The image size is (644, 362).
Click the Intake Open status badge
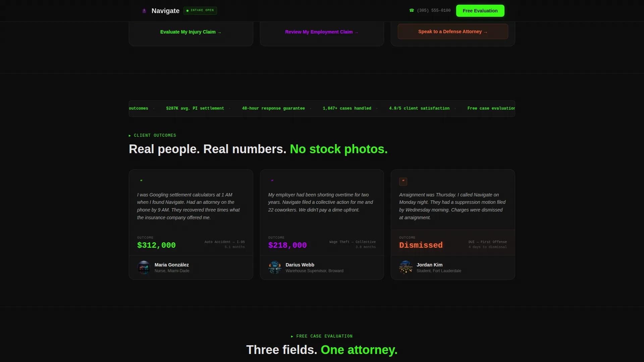pyautogui.click(x=200, y=10)
